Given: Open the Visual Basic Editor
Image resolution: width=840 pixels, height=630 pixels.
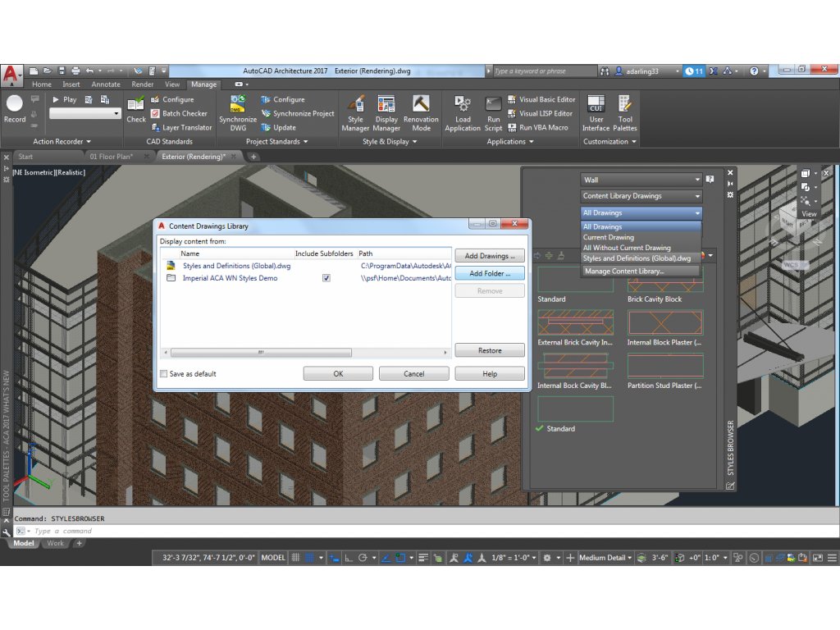Looking at the screenshot, I should click(541, 99).
